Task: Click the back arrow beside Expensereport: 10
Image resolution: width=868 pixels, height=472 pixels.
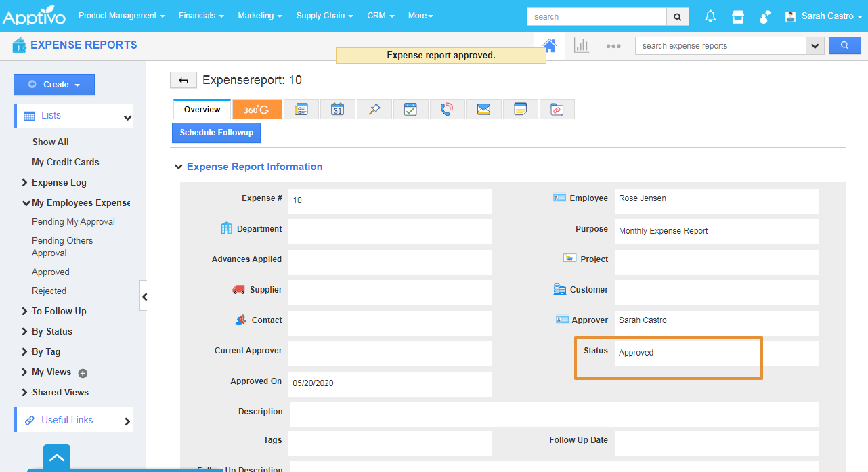Action: coord(183,80)
